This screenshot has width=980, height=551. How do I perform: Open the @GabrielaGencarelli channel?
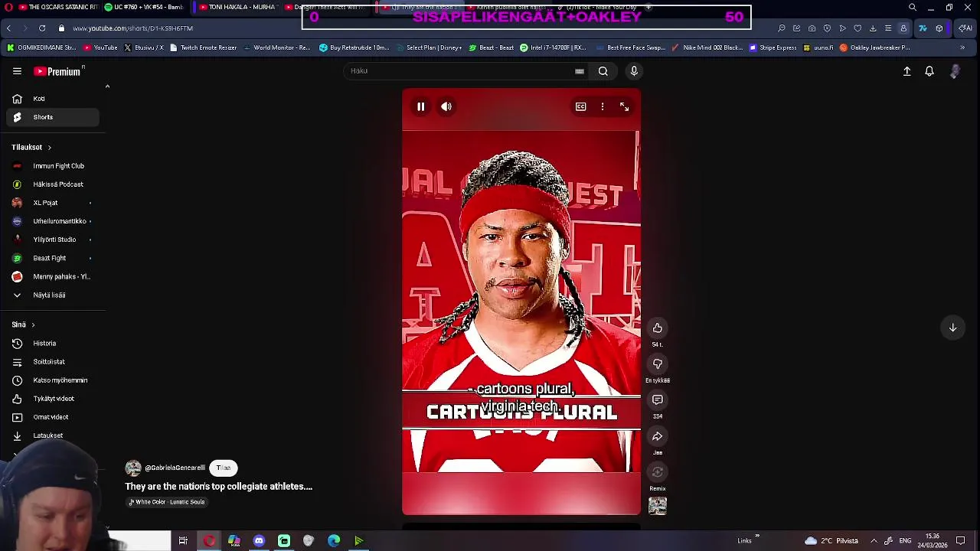(x=175, y=468)
